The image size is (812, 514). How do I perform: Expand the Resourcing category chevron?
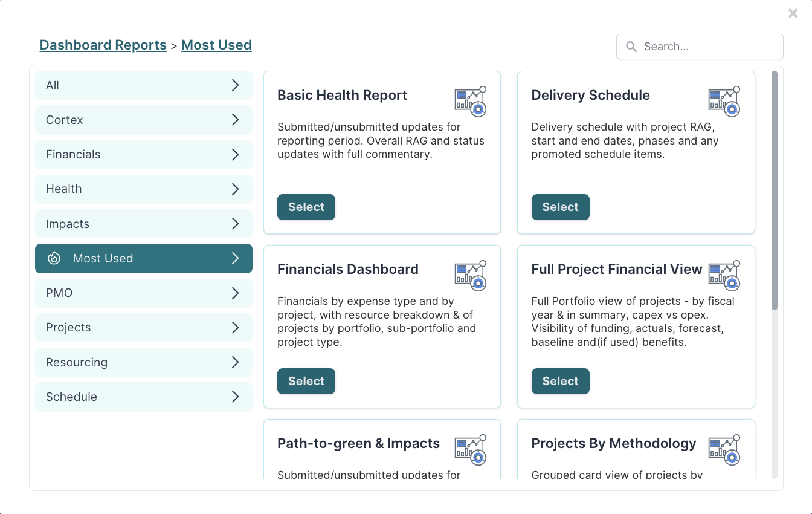pos(235,362)
